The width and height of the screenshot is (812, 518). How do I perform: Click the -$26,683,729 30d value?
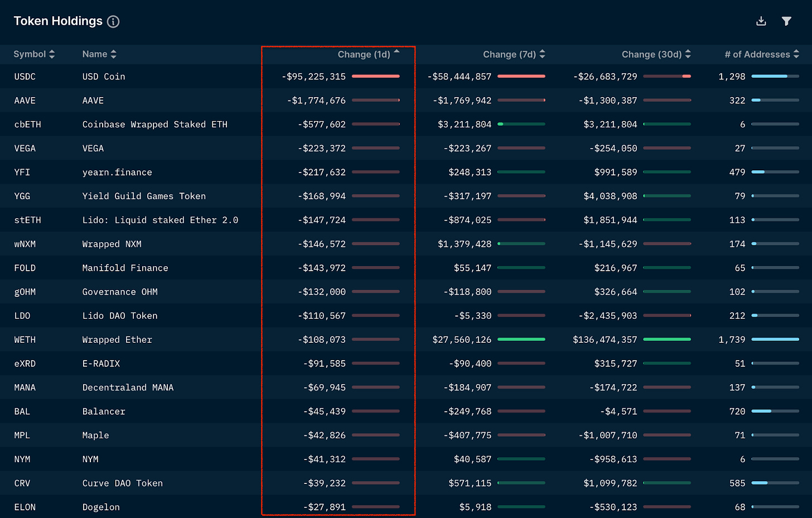tap(605, 76)
